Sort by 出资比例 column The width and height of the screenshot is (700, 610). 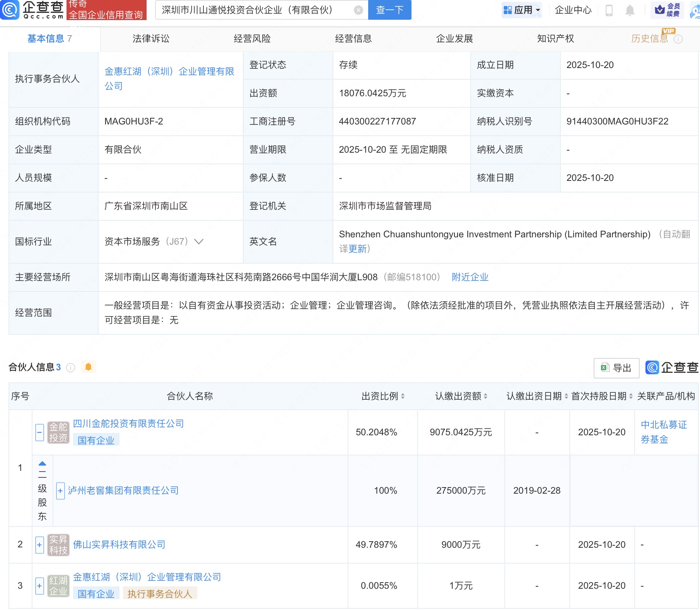coord(403,396)
